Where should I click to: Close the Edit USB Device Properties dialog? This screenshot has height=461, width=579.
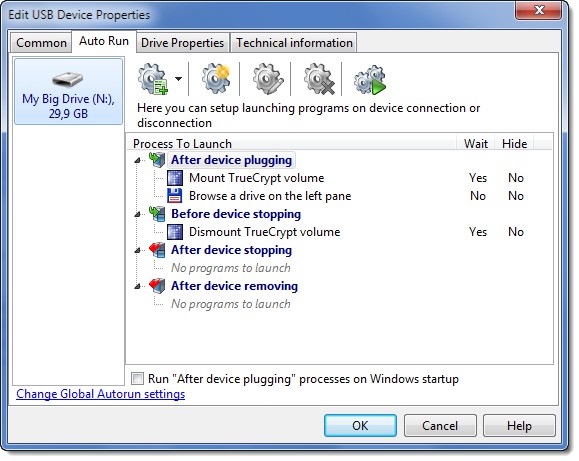(x=538, y=10)
